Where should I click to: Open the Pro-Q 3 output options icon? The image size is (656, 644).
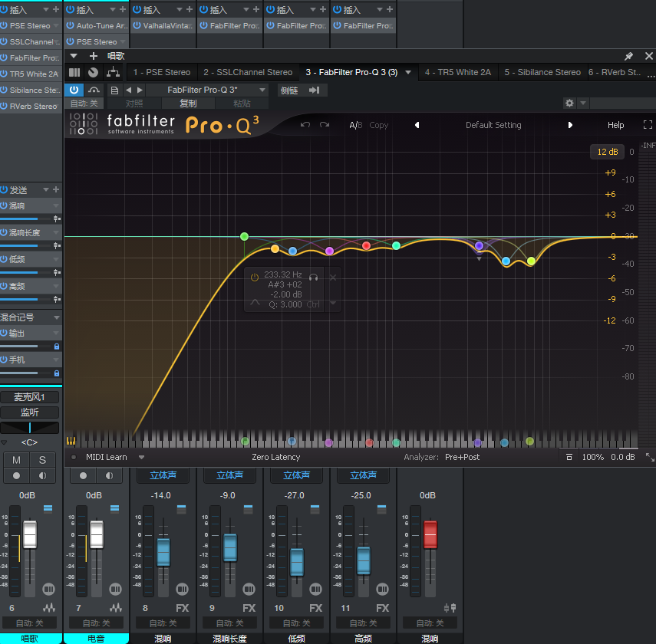point(569,457)
